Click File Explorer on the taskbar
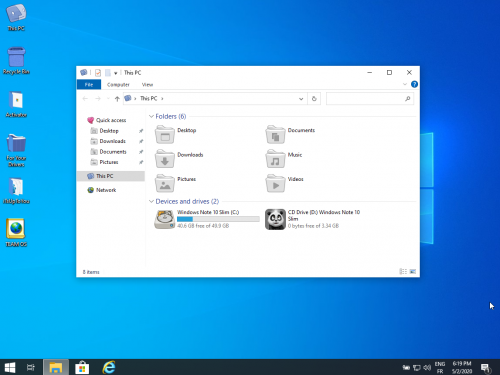Viewport: 500px width, 375px height. [56, 367]
